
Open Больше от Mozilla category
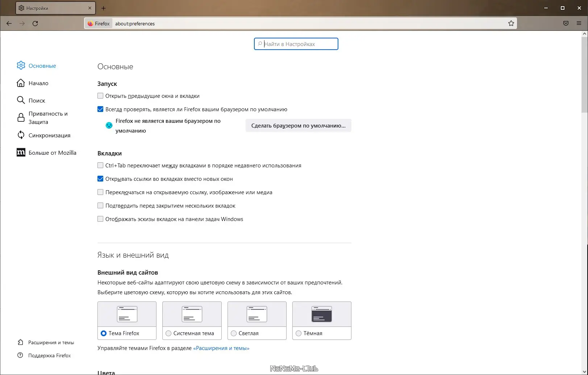pos(52,153)
